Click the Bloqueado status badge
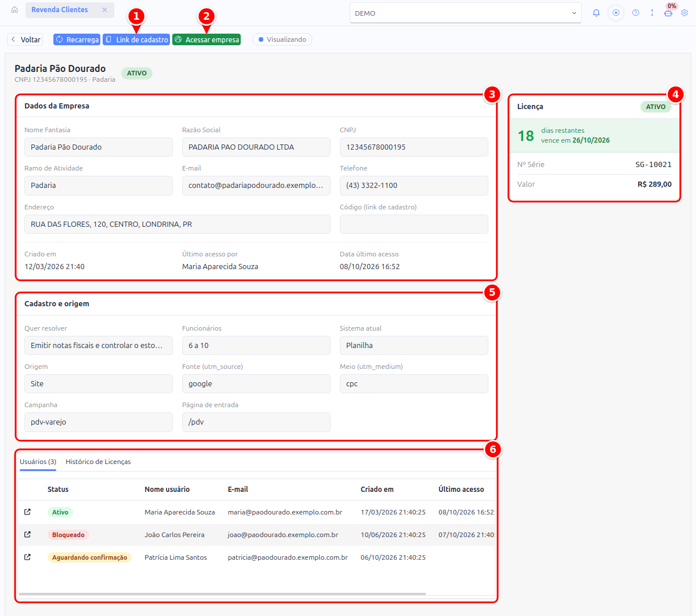Screen dimensions: 696x616 (x=68, y=535)
